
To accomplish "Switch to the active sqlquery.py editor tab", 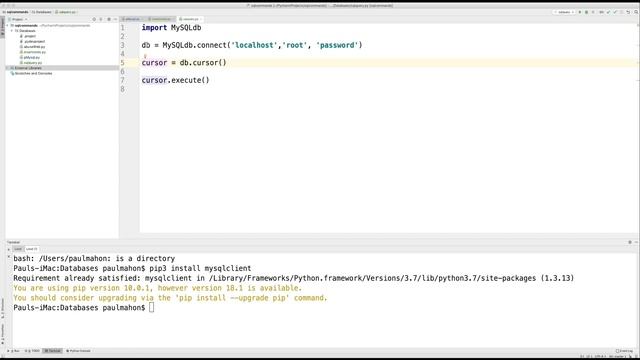I will [189, 19].
